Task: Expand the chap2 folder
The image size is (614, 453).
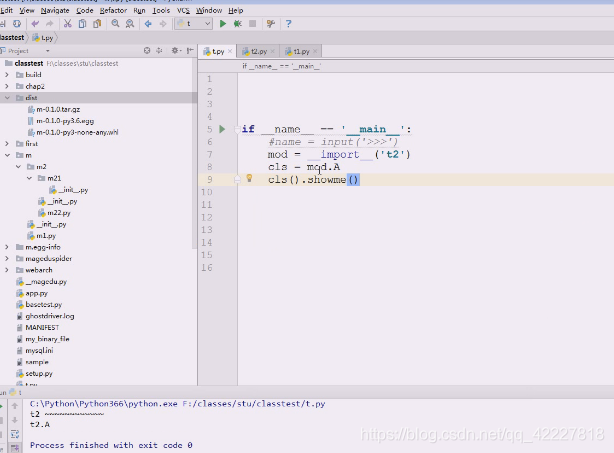Action: point(7,86)
